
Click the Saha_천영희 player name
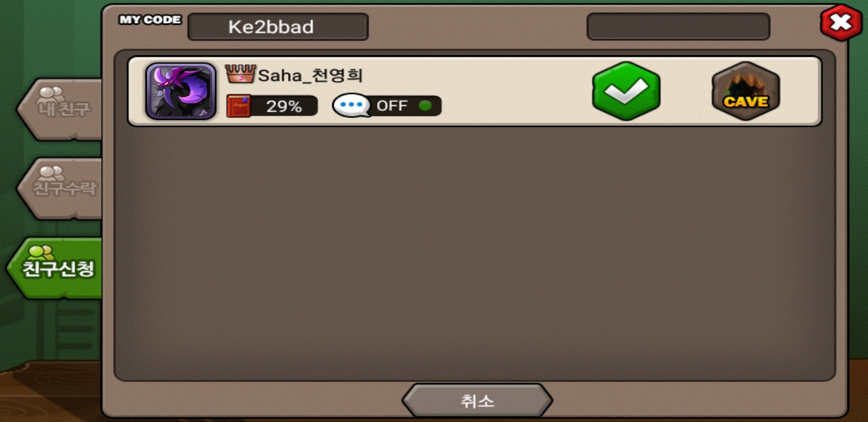coord(311,75)
